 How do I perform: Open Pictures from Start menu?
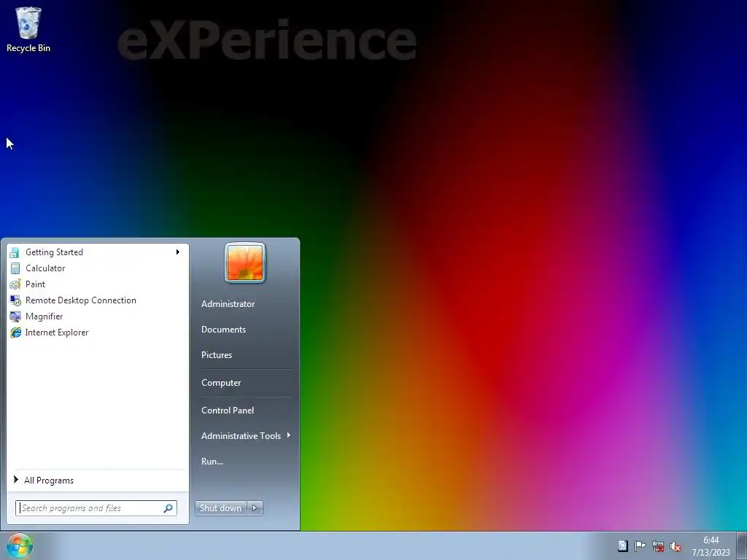216,355
